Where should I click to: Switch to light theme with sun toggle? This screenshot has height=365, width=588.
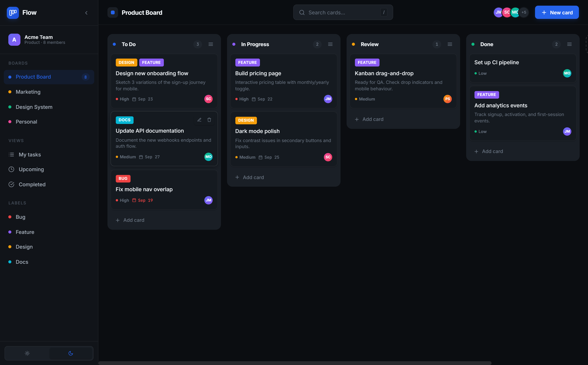pos(27,353)
